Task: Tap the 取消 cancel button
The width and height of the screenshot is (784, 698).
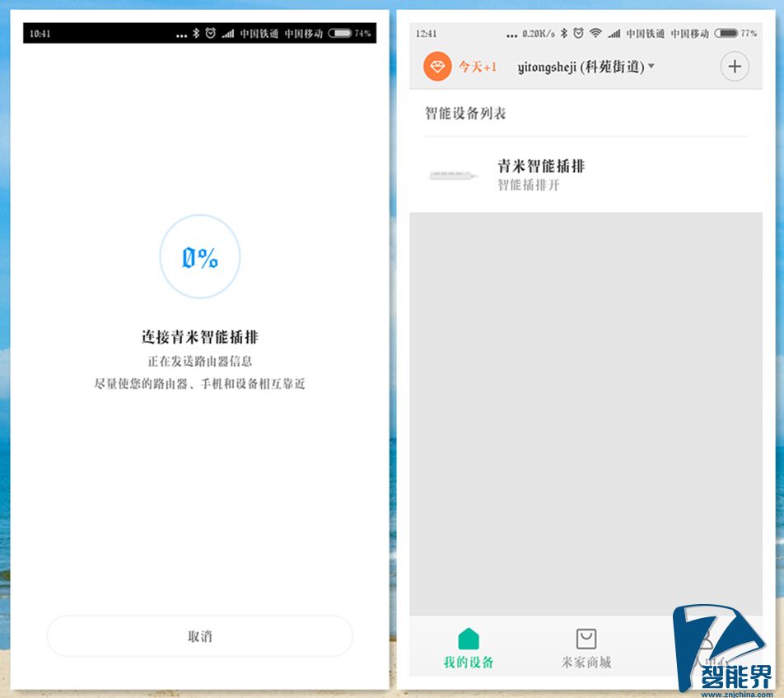Action: tap(200, 636)
